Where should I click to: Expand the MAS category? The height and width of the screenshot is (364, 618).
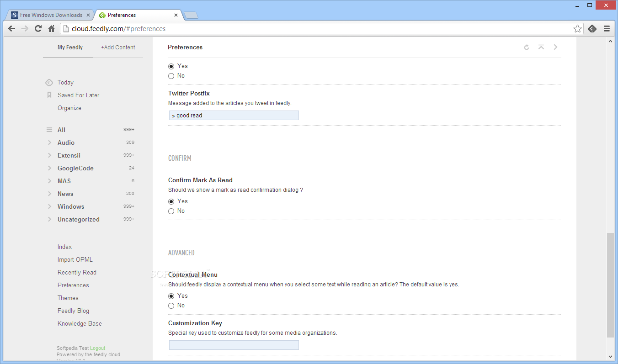click(x=49, y=181)
